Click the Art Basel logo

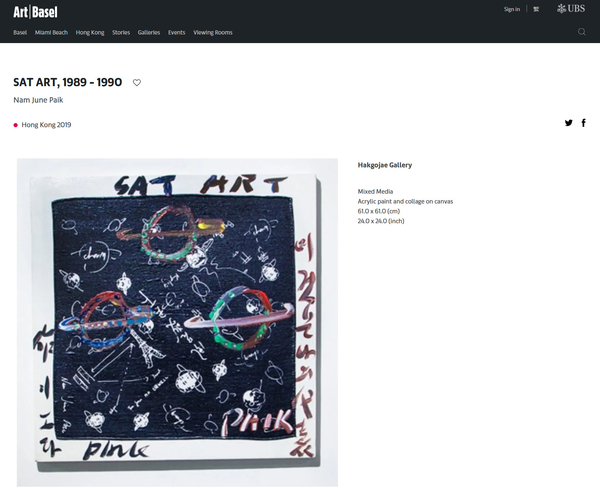[x=35, y=12]
